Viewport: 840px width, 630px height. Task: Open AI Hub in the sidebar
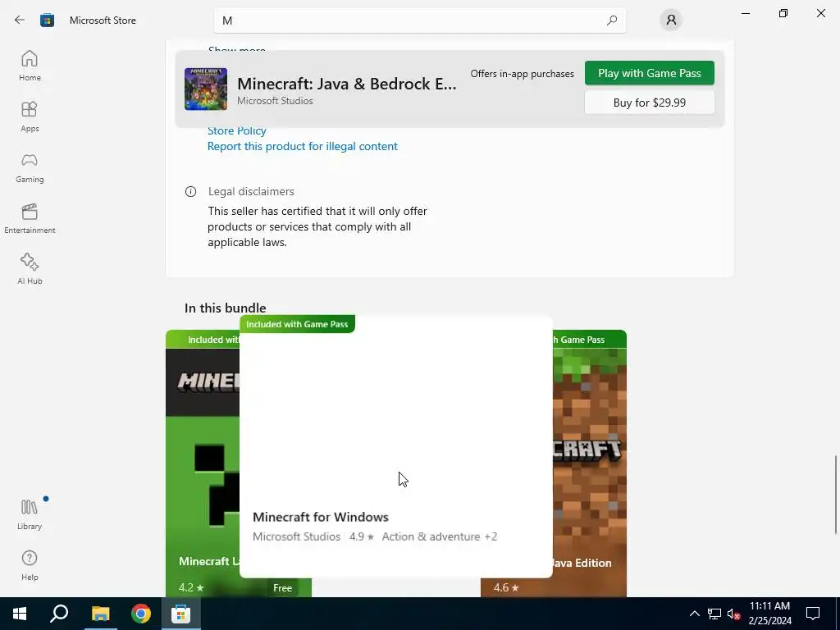(30, 269)
